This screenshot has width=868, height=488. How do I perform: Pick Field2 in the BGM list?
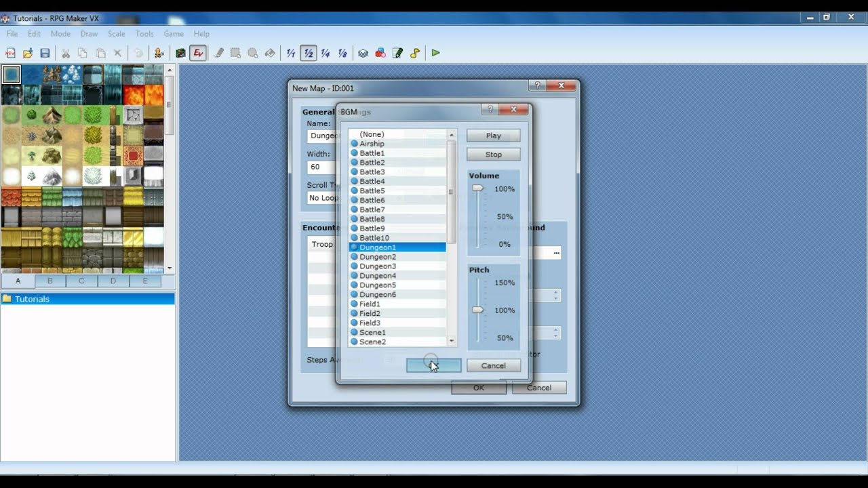397,313
